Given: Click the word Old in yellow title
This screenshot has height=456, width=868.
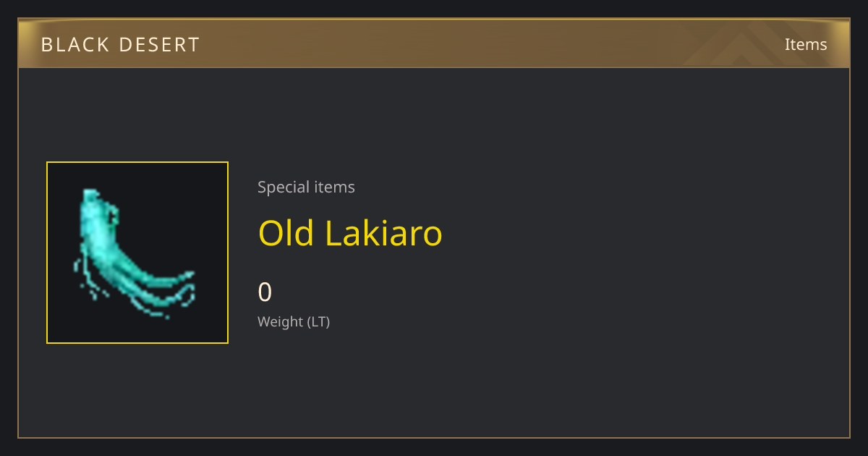Looking at the screenshot, I should (x=286, y=233).
